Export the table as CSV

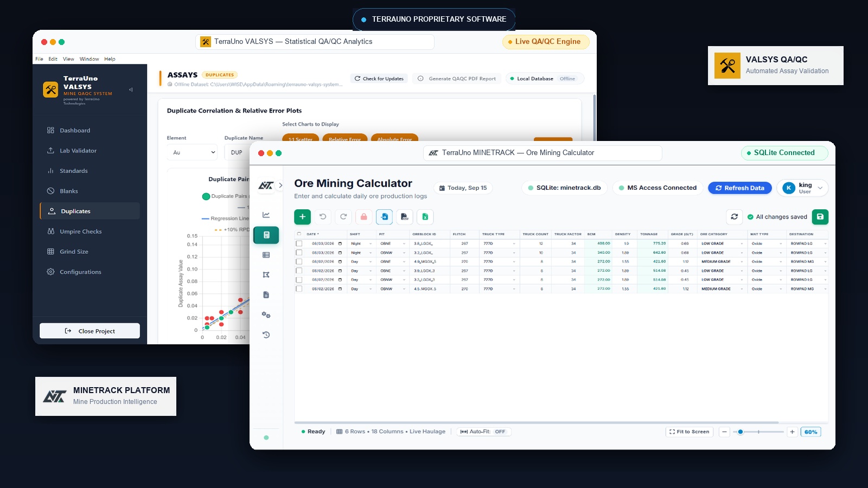tap(405, 217)
